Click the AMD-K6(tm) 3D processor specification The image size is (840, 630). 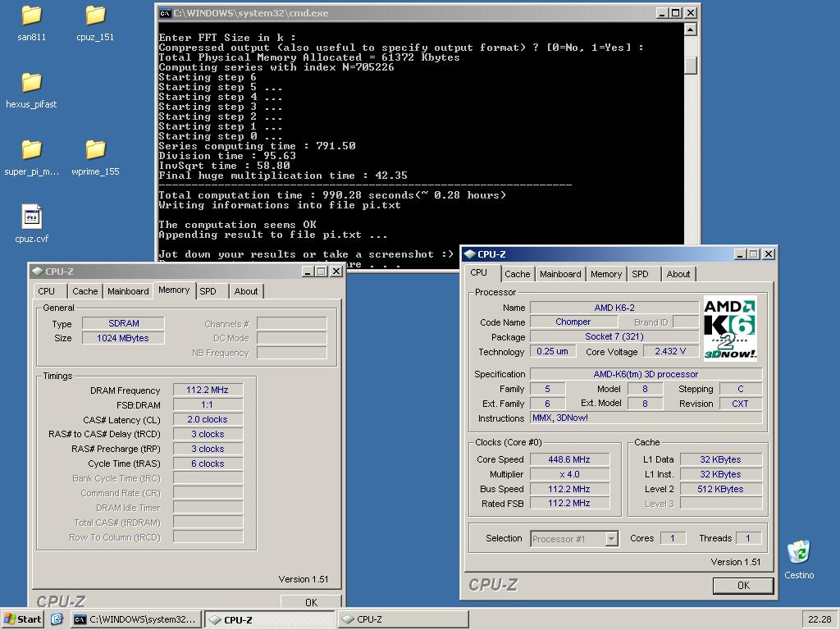tap(646, 374)
